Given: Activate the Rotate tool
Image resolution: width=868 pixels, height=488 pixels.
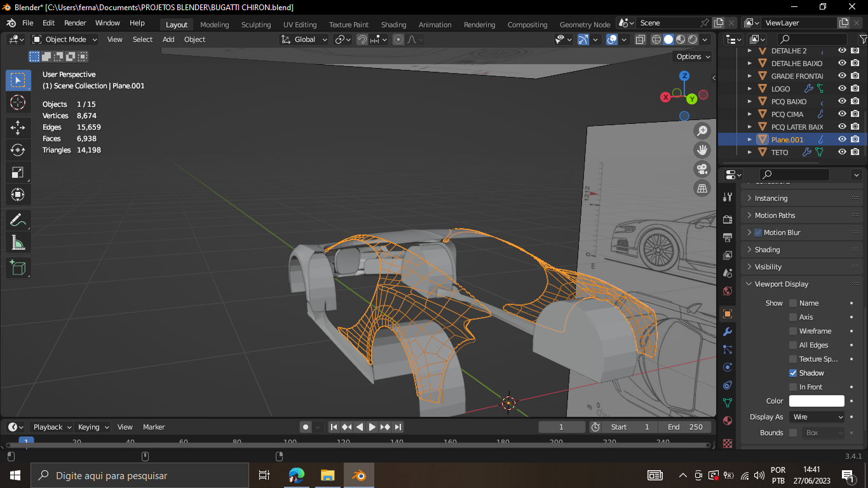Looking at the screenshot, I should tap(18, 150).
